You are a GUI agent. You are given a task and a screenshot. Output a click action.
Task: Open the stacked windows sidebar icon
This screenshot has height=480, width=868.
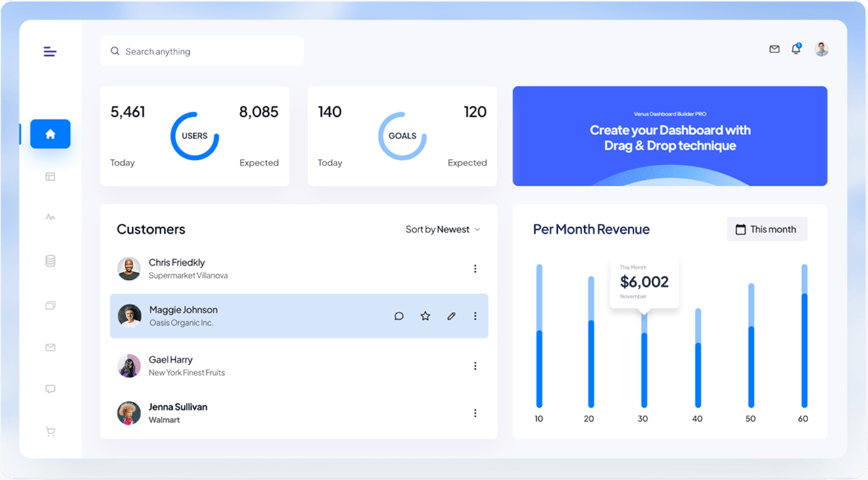pos(51,305)
